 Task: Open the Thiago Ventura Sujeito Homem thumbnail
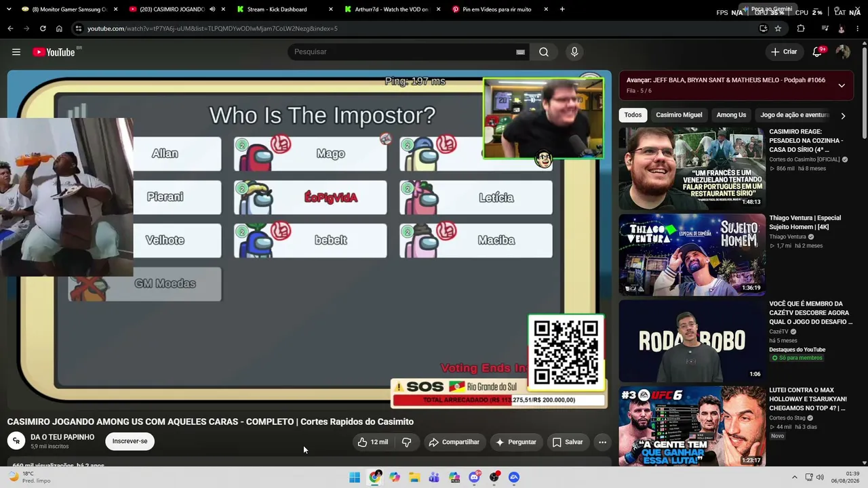691,254
